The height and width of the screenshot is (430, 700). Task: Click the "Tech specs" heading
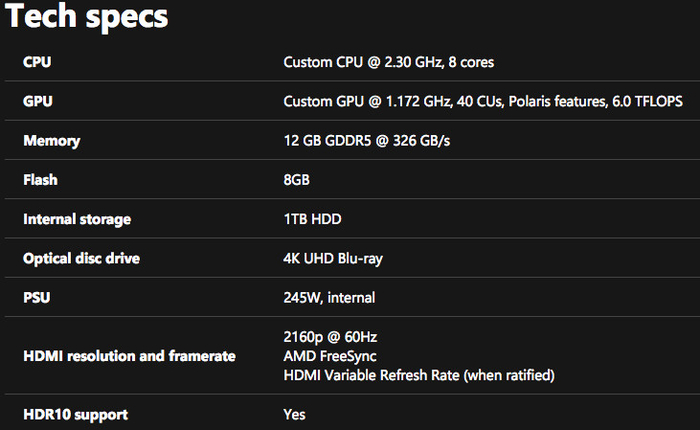tap(87, 17)
